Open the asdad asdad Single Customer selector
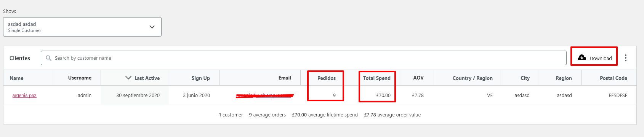The image size is (644, 137). click(82, 27)
